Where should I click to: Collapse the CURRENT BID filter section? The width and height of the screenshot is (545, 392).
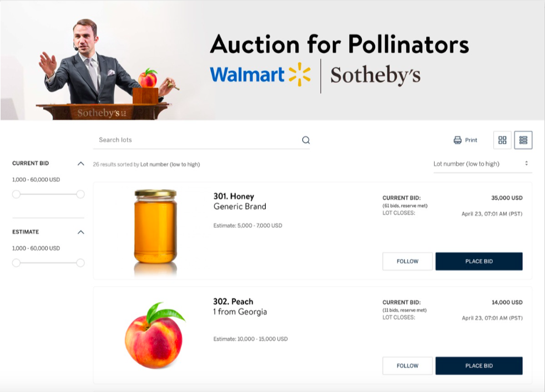click(x=82, y=163)
